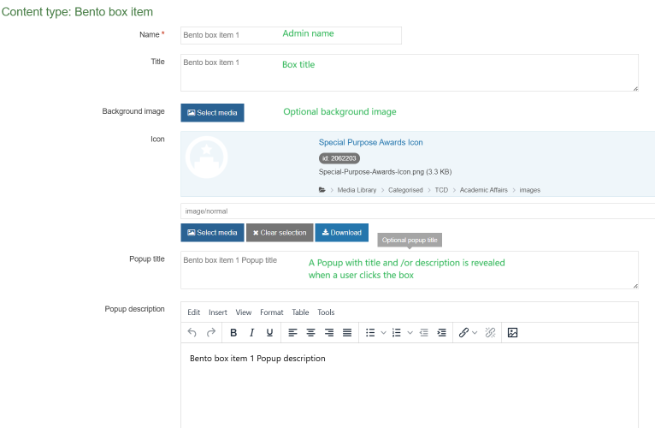The image size is (655, 428).
Task: Insert a bullet list
Action: coord(370,332)
